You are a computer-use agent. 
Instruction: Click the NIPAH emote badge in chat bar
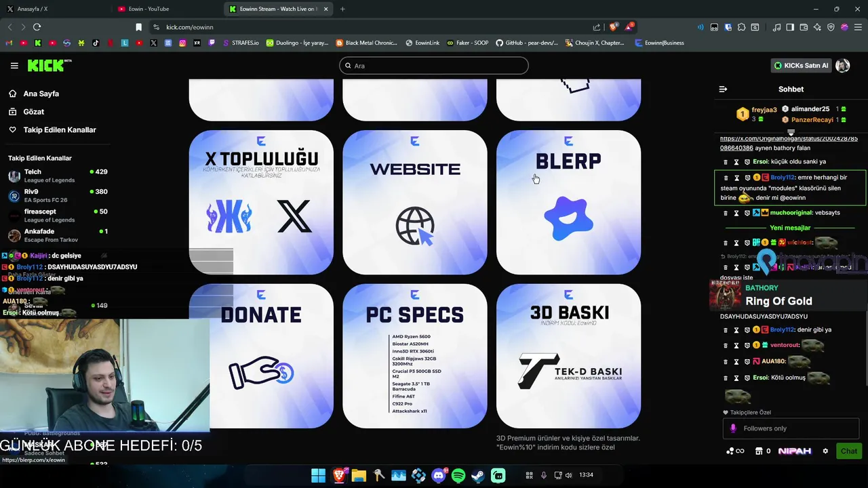pos(795,451)
